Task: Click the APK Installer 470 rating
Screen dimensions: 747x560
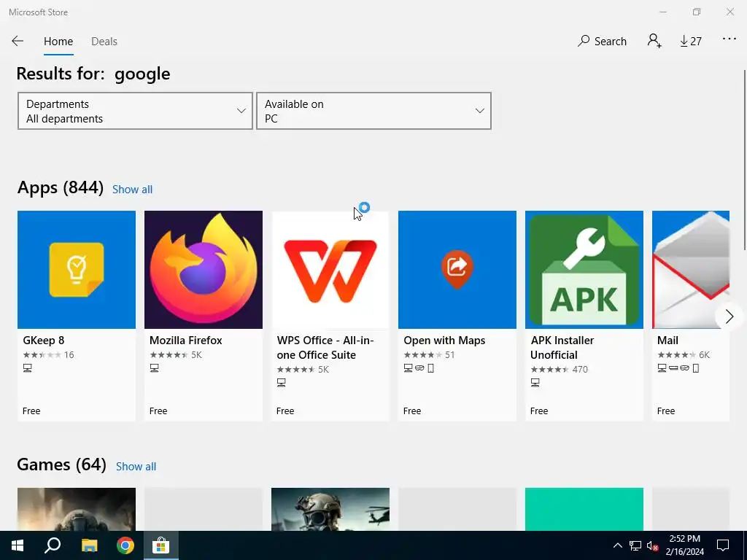Action: [x=560, y=370]
